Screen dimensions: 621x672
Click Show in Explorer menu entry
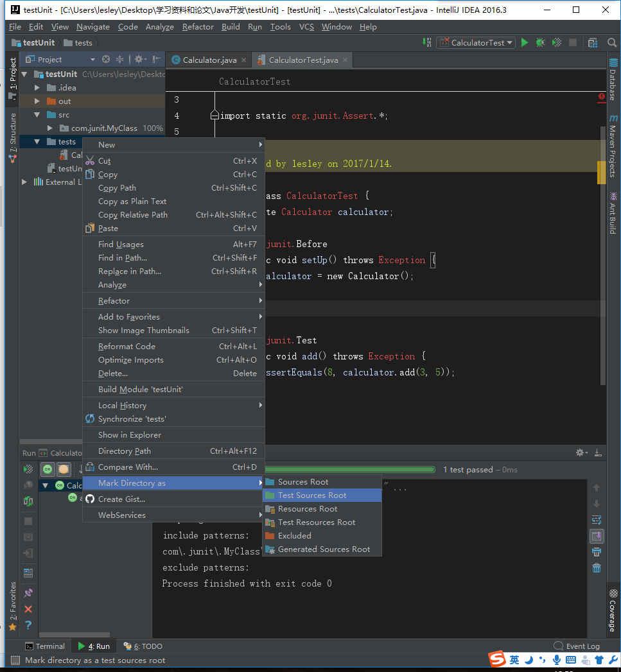pyautogui.click(x=173, y=435)
